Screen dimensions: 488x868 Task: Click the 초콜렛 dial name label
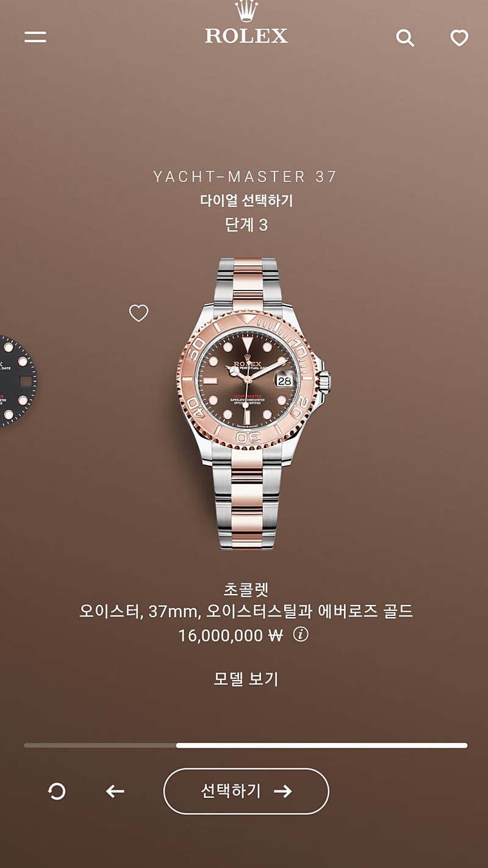[x=246, y=590]
